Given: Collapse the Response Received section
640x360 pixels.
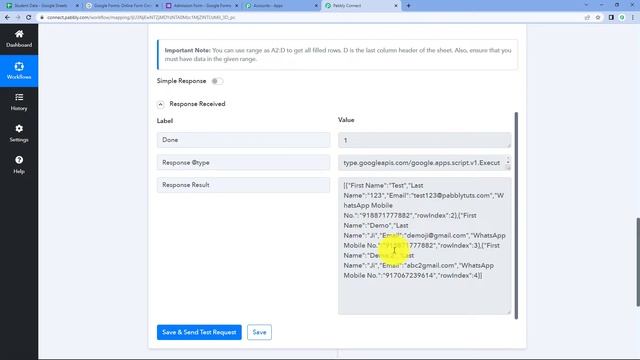Looking at the screenshot, I should point(160,104).
